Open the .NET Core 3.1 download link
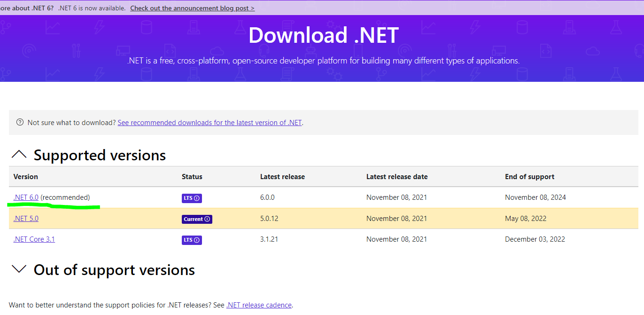Screen dimensions: 644x315 [x=34, y=239]
